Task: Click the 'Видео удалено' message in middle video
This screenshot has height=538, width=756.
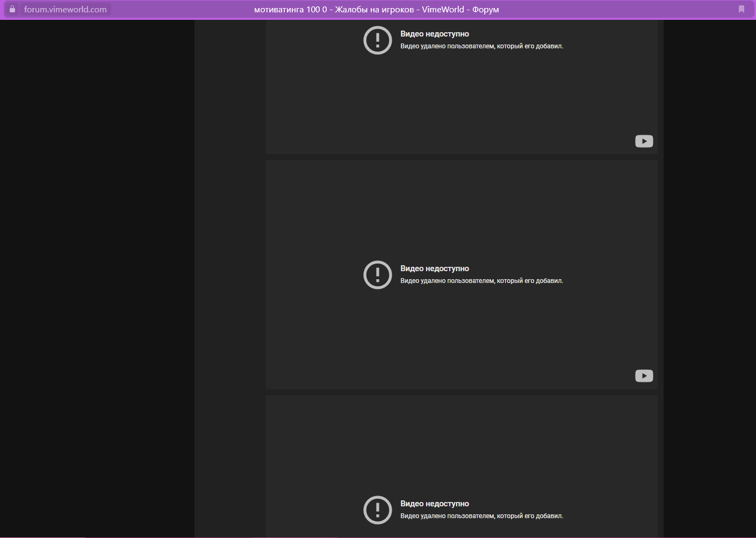Action: tap(481, 281)
